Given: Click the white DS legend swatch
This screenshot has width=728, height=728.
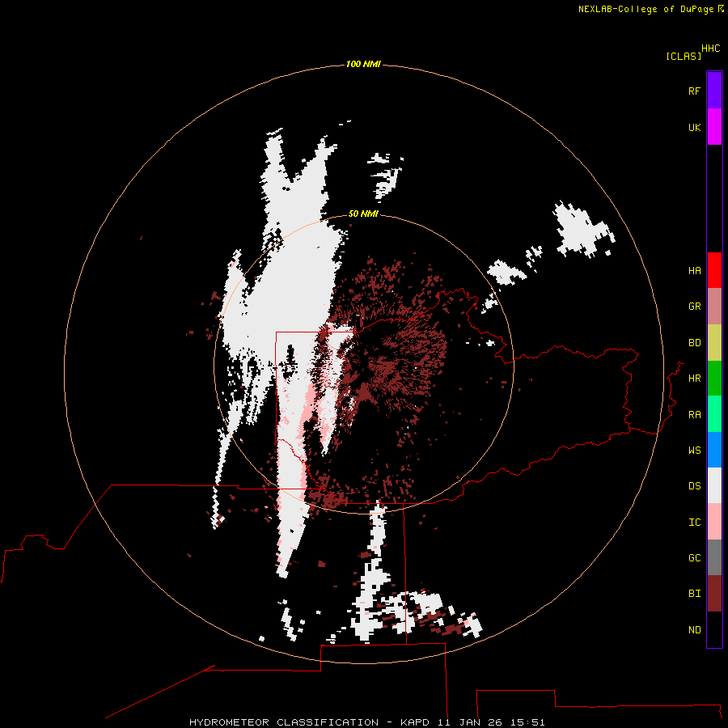Looking at the screenshot, I should click(714, 485).
